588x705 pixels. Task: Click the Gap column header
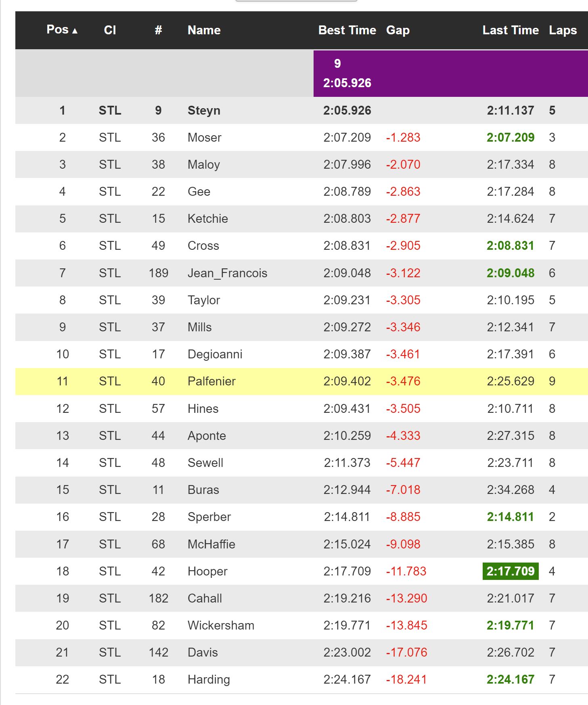coord(398,30)
